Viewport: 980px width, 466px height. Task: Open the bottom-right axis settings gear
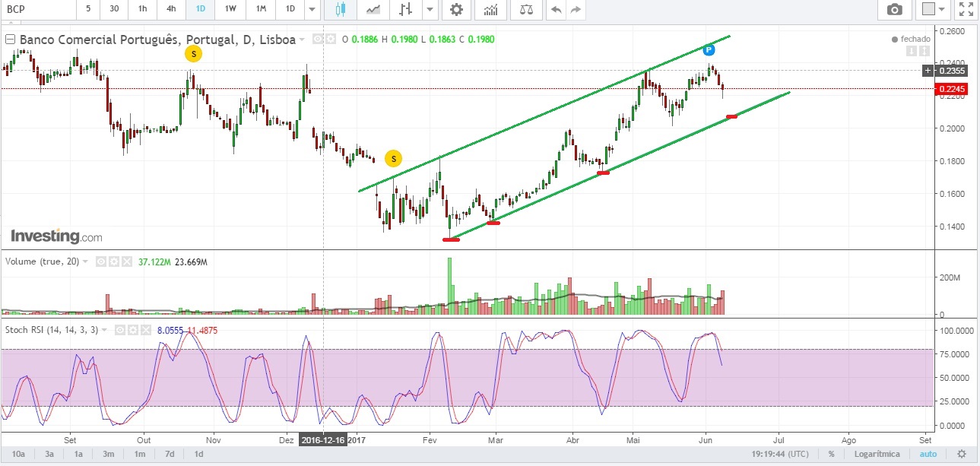click(961, 454)
